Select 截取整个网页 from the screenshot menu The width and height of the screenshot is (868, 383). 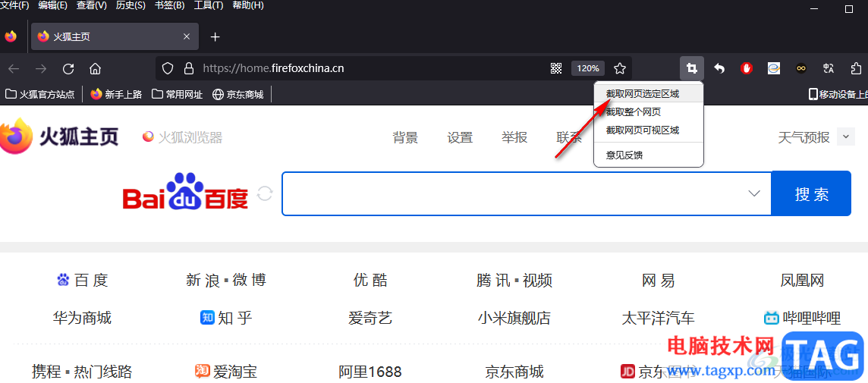[x=648, y=112]
